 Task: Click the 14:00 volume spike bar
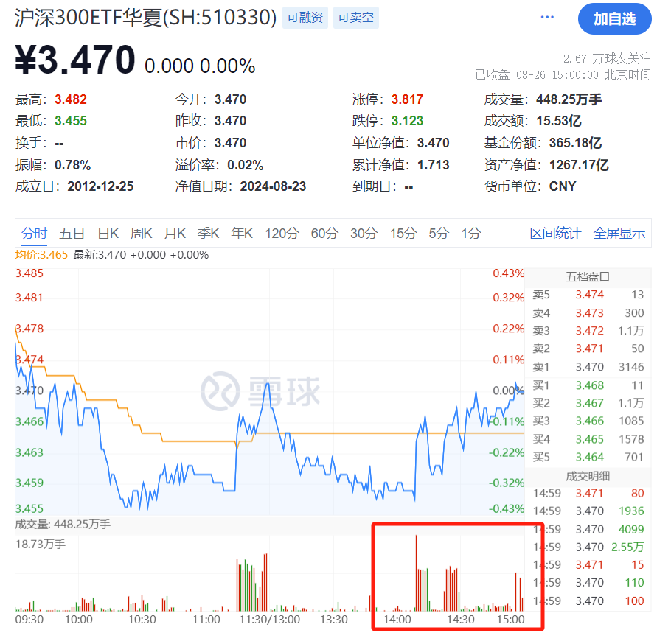point(416,573)
